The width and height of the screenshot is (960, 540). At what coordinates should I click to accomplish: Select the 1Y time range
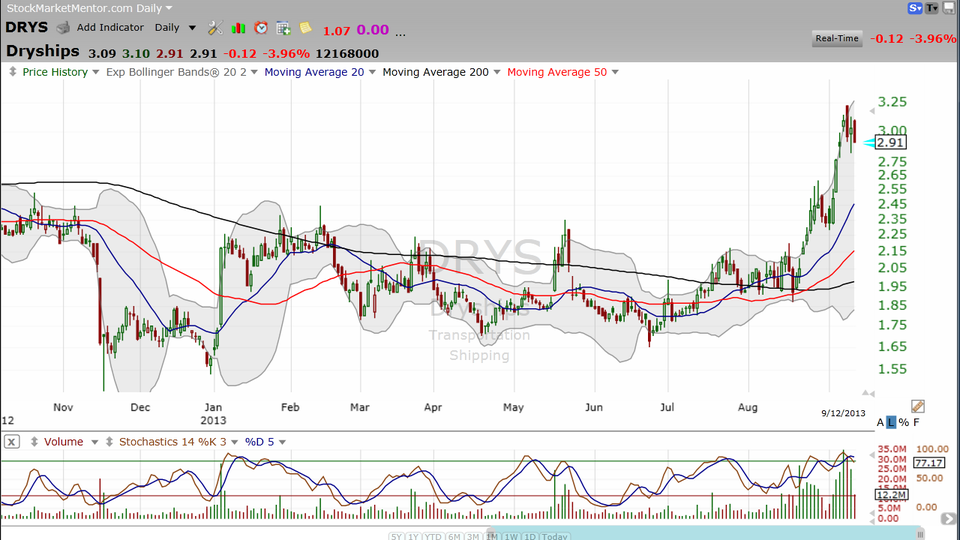(x=413, y=536)
